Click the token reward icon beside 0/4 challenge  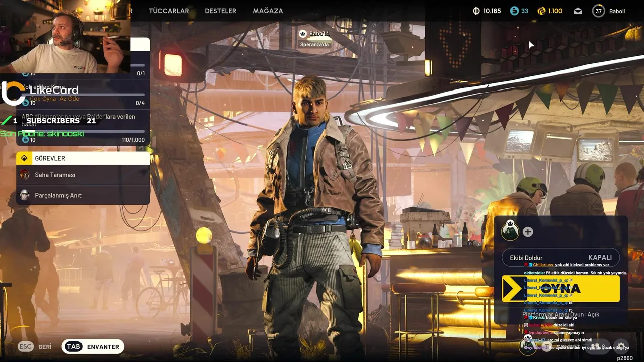[26, 103]
